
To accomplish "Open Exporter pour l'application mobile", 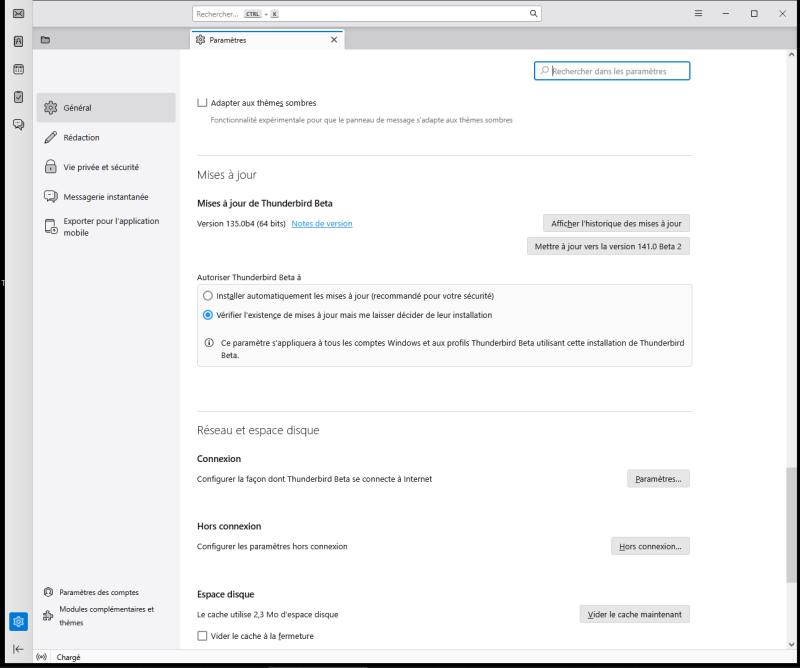I will [106, 227].
